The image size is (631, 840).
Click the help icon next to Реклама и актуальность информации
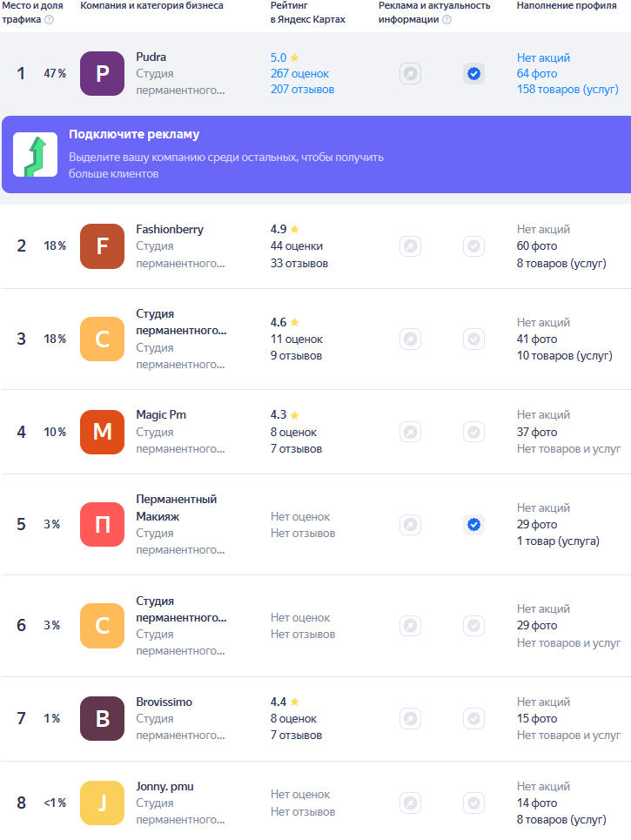click(x=446, y=20)
